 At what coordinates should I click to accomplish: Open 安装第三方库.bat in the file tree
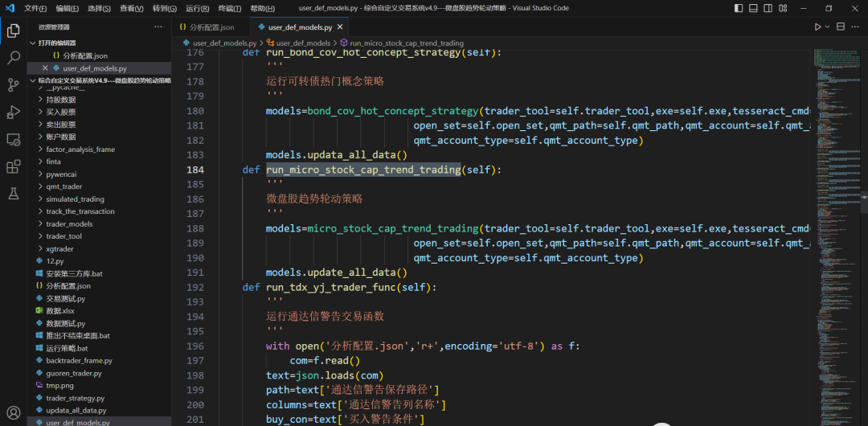[x=74, y=273]
